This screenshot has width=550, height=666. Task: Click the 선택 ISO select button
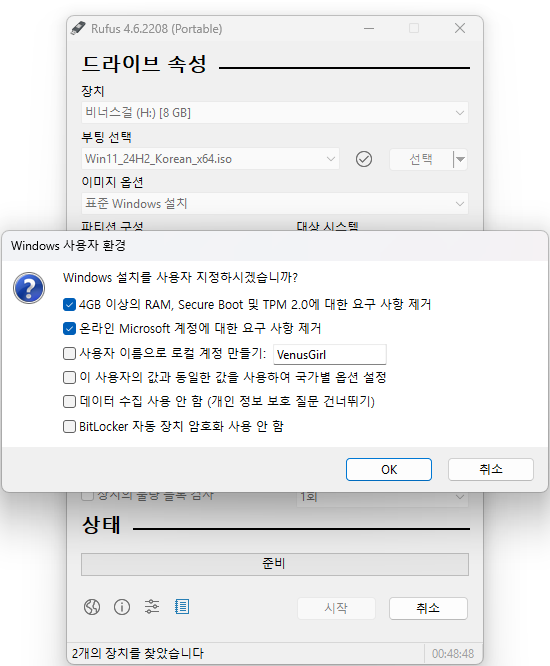tap(421, 160)
